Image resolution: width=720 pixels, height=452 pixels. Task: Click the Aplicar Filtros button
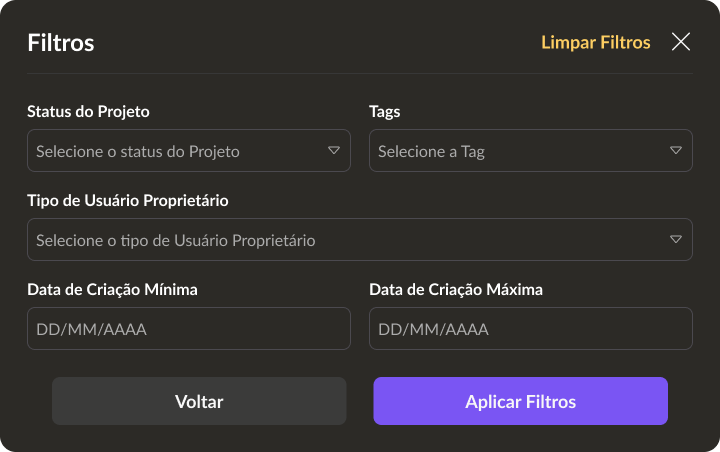521,402
